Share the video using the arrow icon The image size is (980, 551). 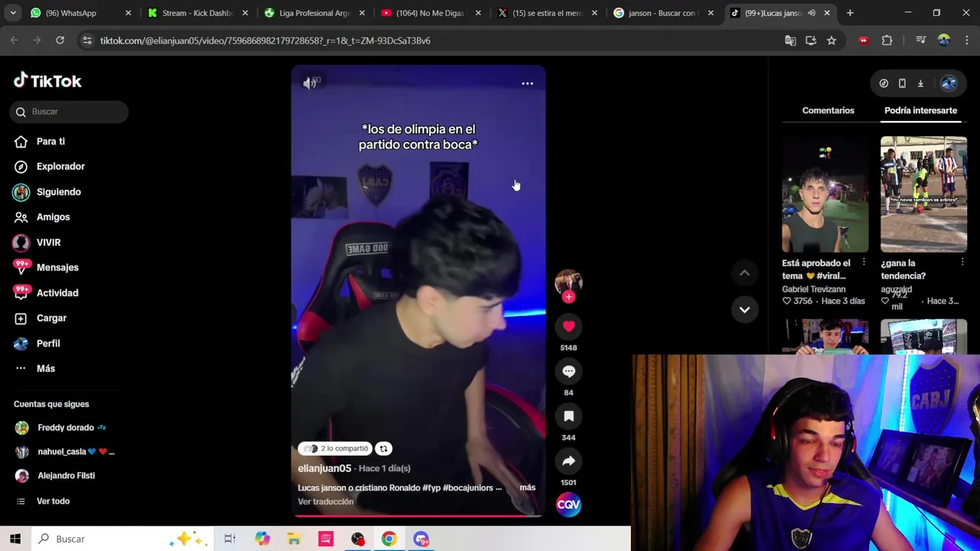point(569,461)
